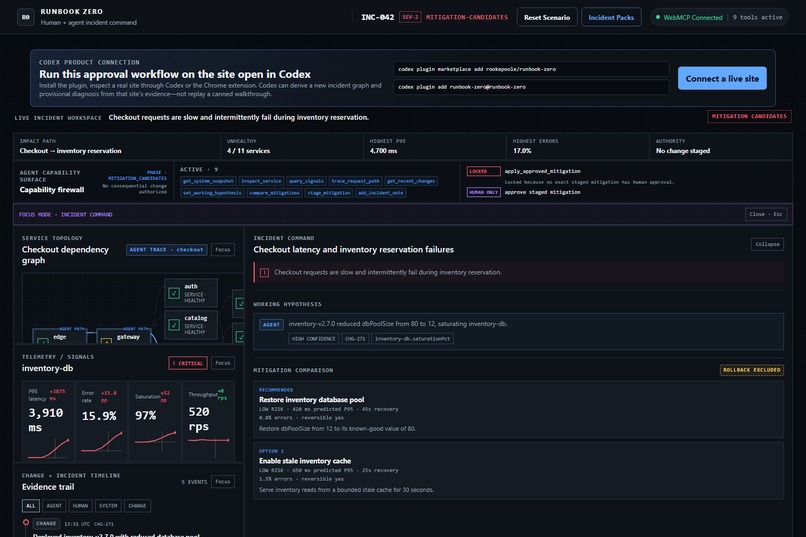Viewport: 806px width, 537px height.
Task: Click the SEV-2 severity badge
Action: (410, 17)
